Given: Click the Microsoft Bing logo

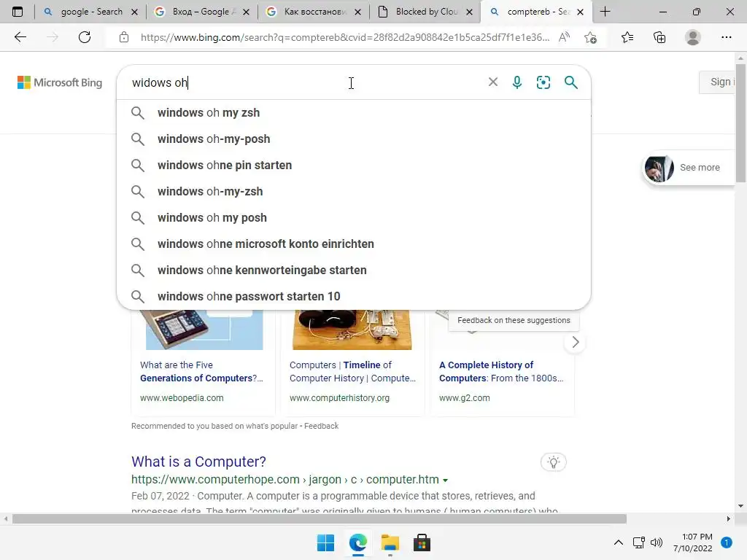Looking at the screenshot, I should pyautogui.click(x=60, y=82).
